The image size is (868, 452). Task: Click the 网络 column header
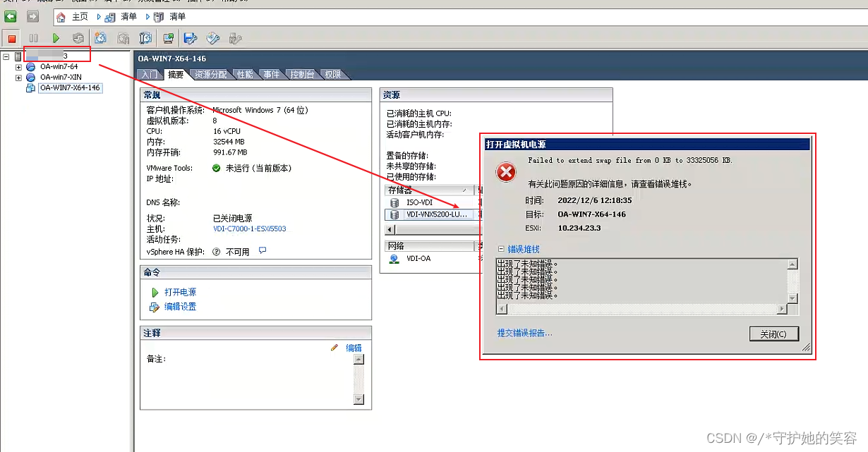(x=429, y=246)
